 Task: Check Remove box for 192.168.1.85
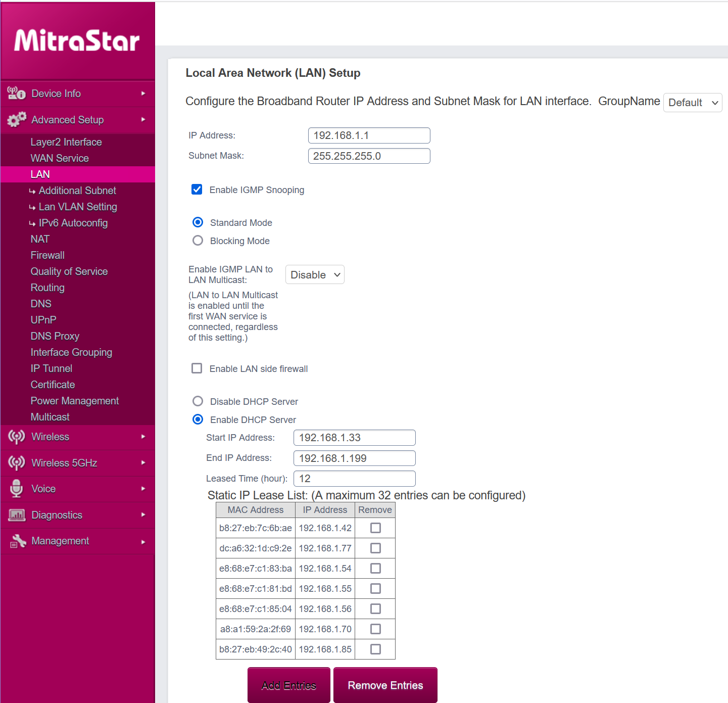(375, 649)
